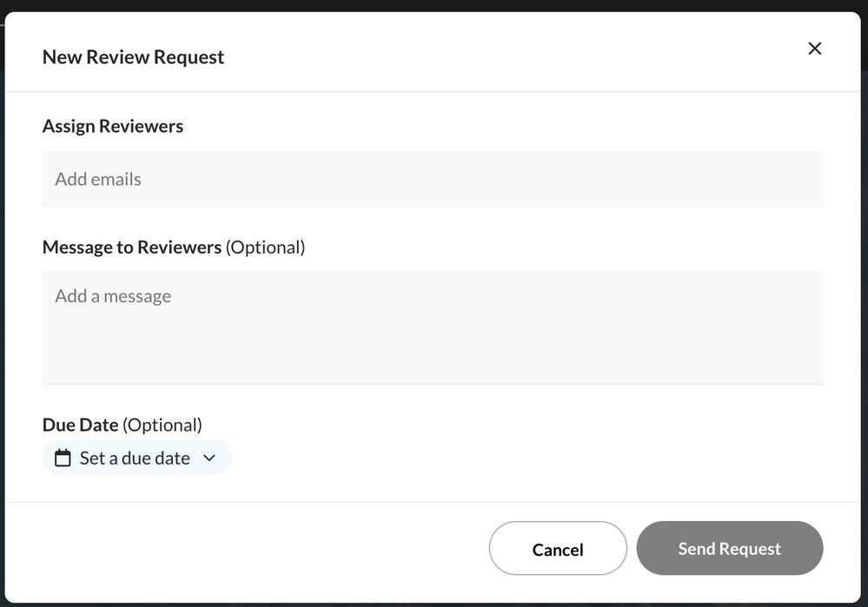868x607 pixels.
Task: Click the Optional text beside Due Date
Action: tap(162, 425)
